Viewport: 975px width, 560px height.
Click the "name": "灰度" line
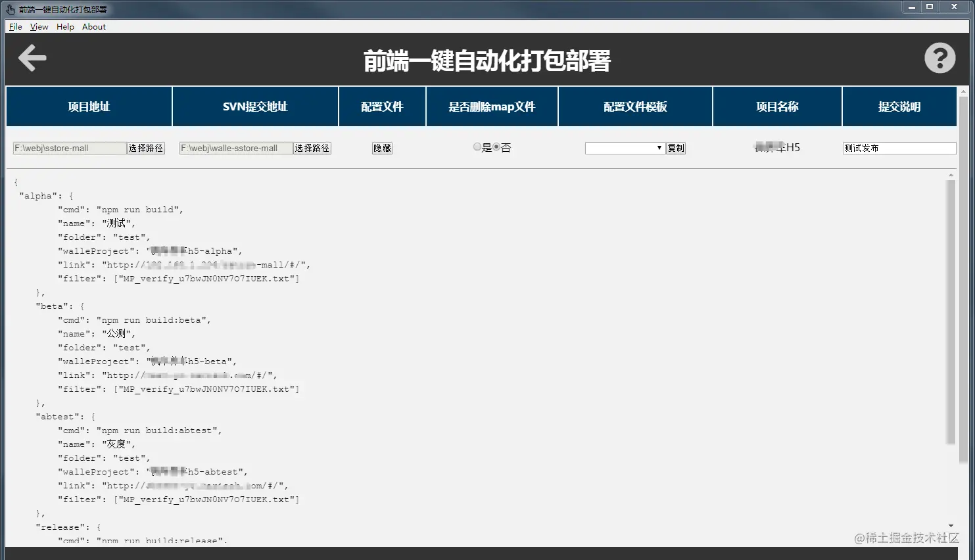click(96, 444)
